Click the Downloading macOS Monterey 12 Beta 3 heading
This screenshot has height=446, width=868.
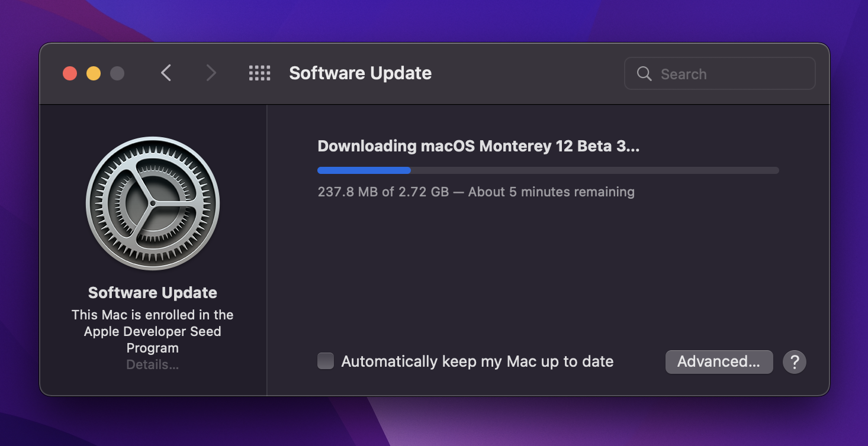[478, 146]
